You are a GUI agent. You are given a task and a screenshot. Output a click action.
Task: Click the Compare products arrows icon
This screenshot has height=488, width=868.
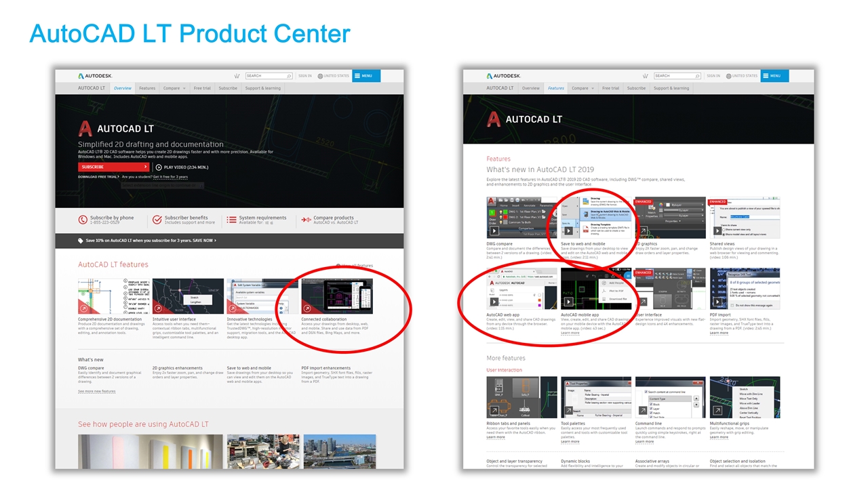(307, 220)
